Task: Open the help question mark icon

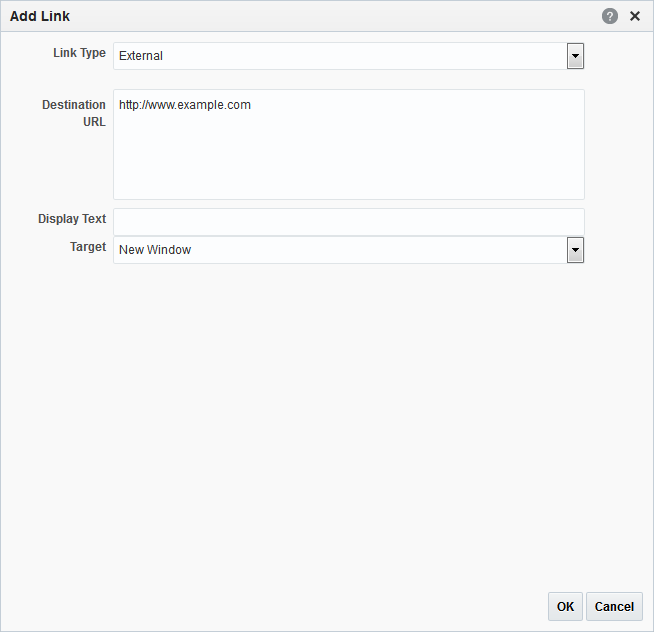Action: pyautogui.click(x=609, y=16)
